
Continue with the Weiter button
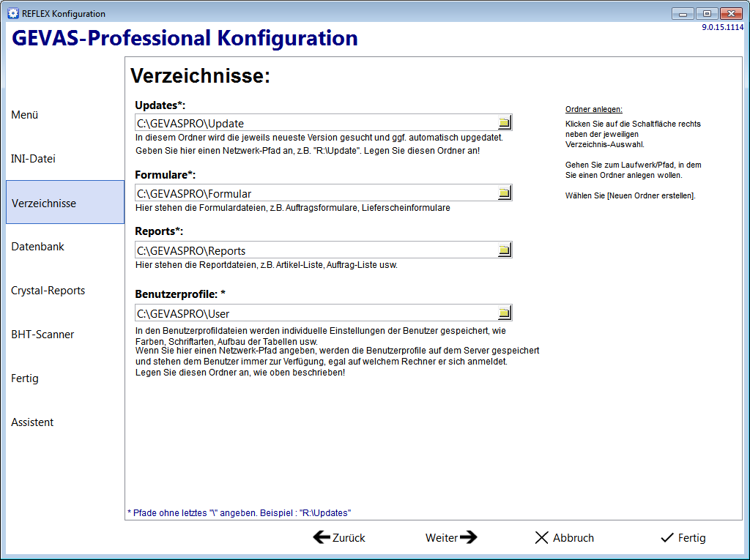[451, 537]
